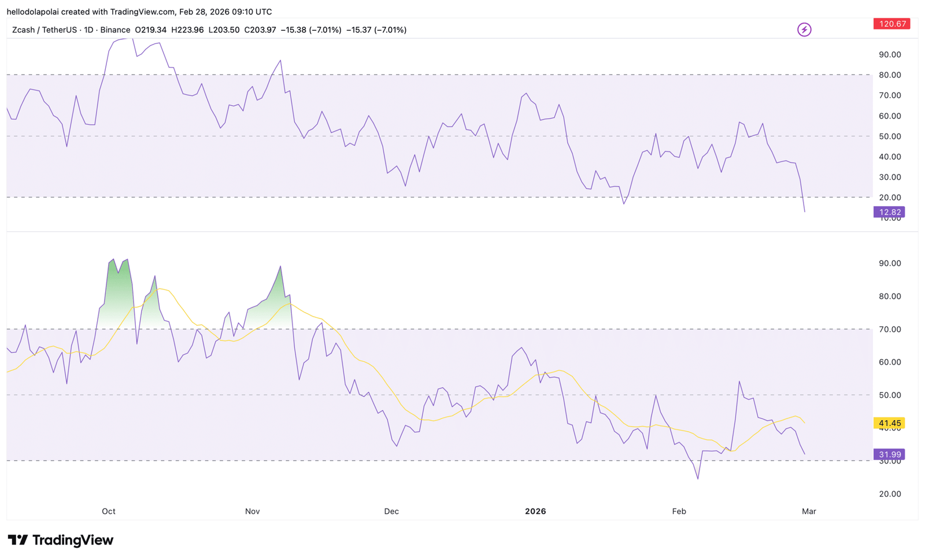Click the Dec time axis label
Viewport: 925px width, 560px height.
[x=391, y=511]
